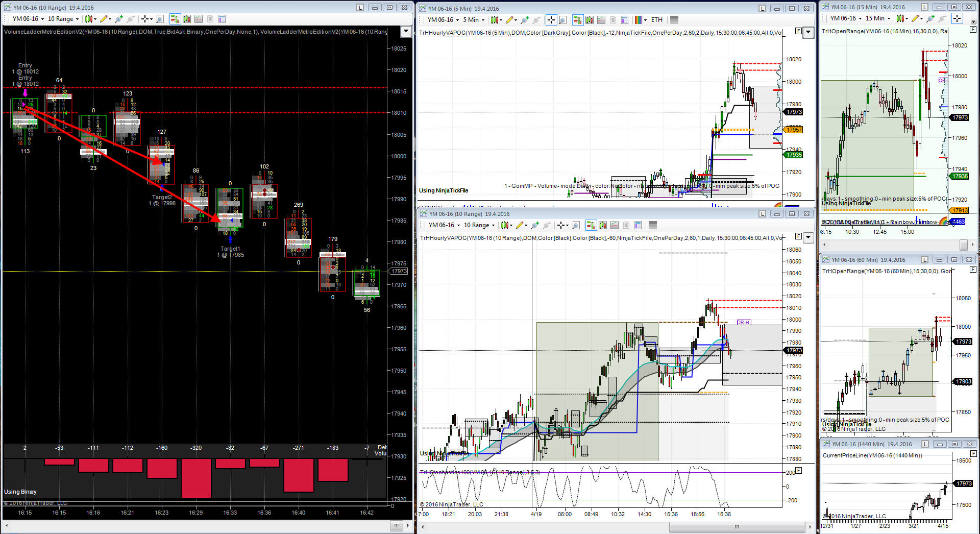Zoom out on the 5 Min chart

pyautogui.click(x=536, y=20)
